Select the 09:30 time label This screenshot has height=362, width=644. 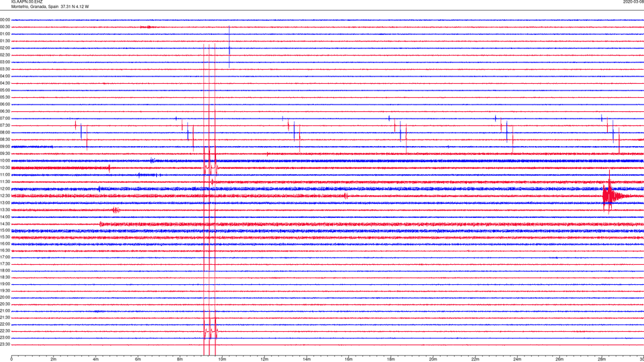(x=5, y=154)
